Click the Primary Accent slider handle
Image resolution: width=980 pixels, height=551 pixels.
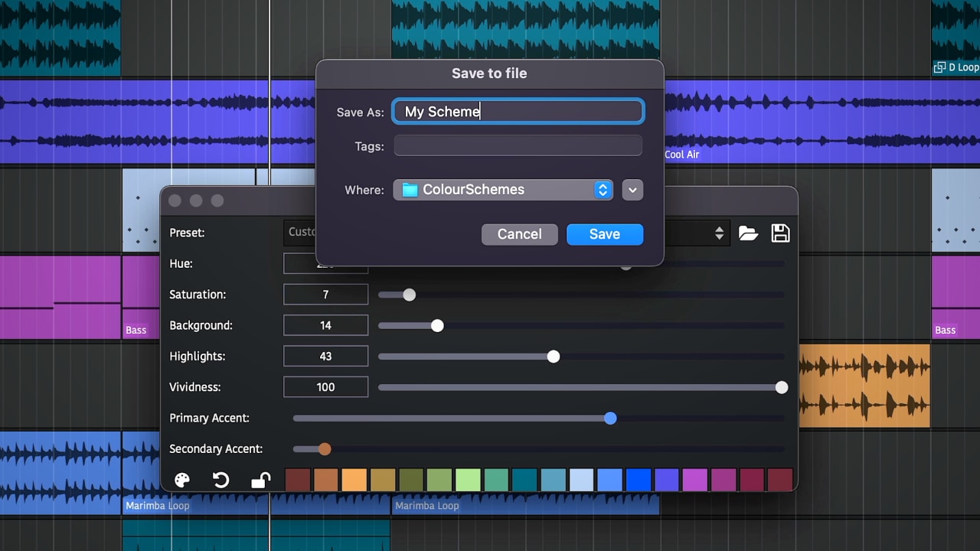[609, 419]
